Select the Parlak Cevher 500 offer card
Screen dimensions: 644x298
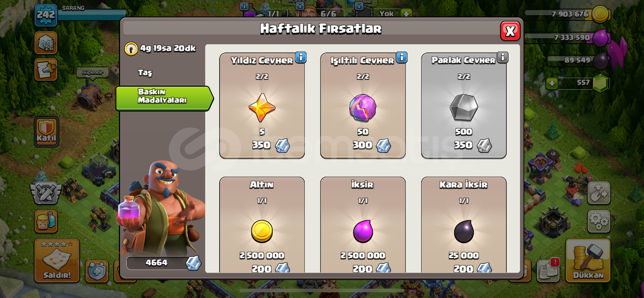[464, 106]
